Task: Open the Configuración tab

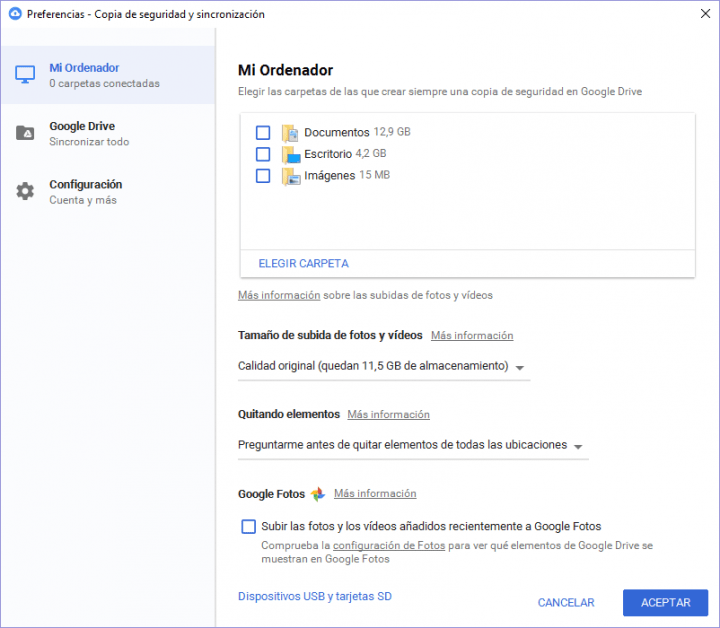Action: click(108, 191)
